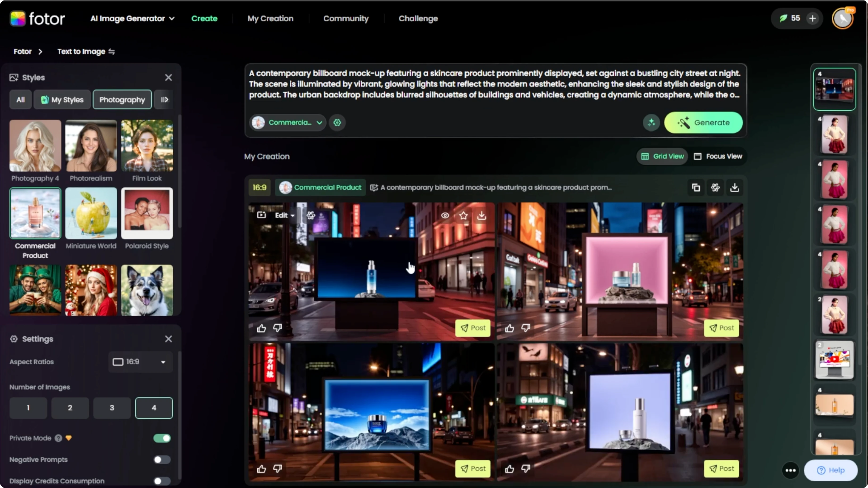The height and width of the screenshot is (488, 868).
Task: Switch to the My Styles tab
Action: click(62, 100)
